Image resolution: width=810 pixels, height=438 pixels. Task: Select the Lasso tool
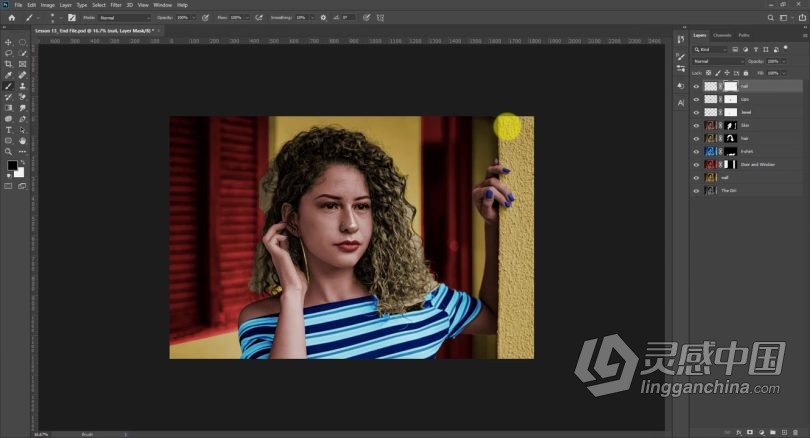tap(8, 53)
